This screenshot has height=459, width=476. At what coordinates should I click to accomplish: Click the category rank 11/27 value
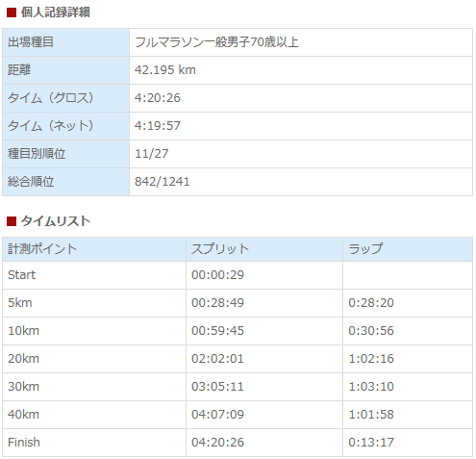(152, 154)
